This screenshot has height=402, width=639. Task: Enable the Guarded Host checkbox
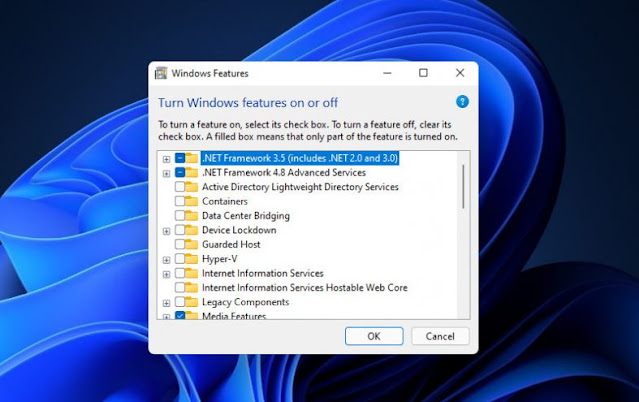[x=180, y=244]
